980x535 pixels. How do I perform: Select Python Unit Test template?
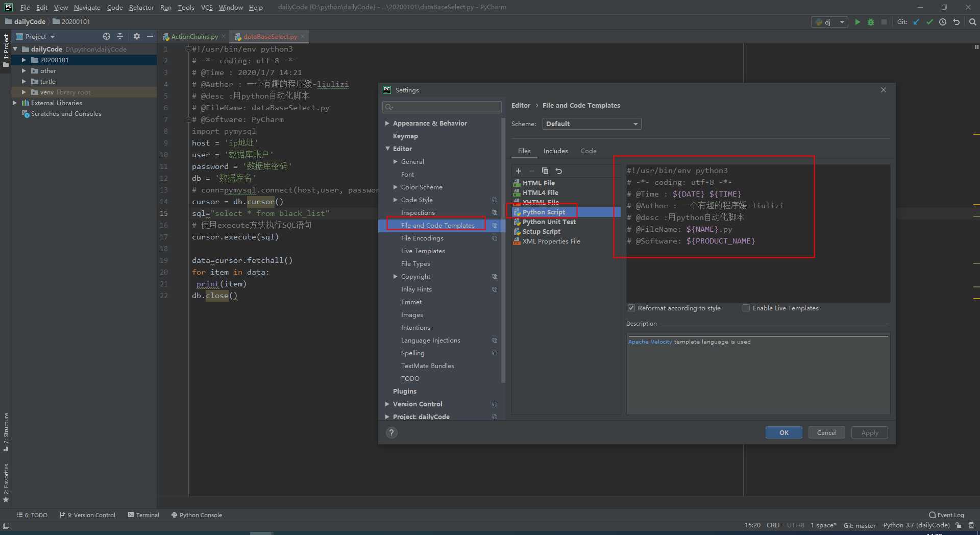point(549,222)
